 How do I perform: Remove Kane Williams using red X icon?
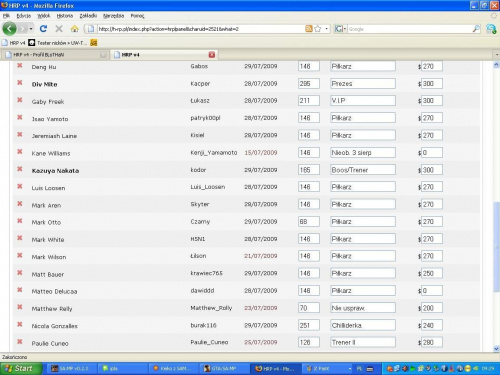[x=20, y=152]
